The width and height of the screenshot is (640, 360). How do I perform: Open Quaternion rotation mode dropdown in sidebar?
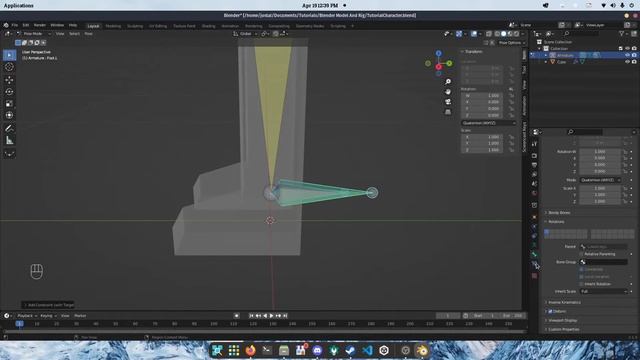[x=488, y=123]
